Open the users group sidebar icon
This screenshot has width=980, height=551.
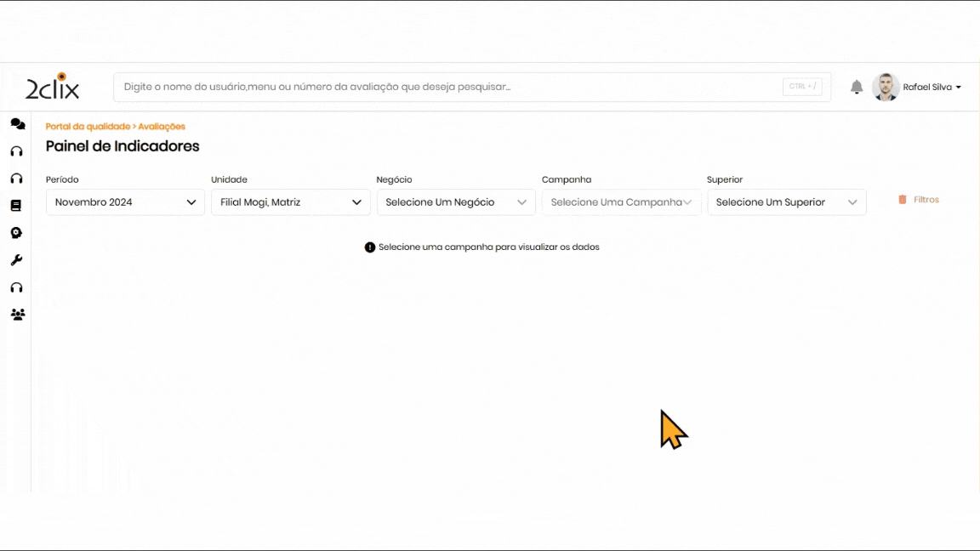click(17, 315)
